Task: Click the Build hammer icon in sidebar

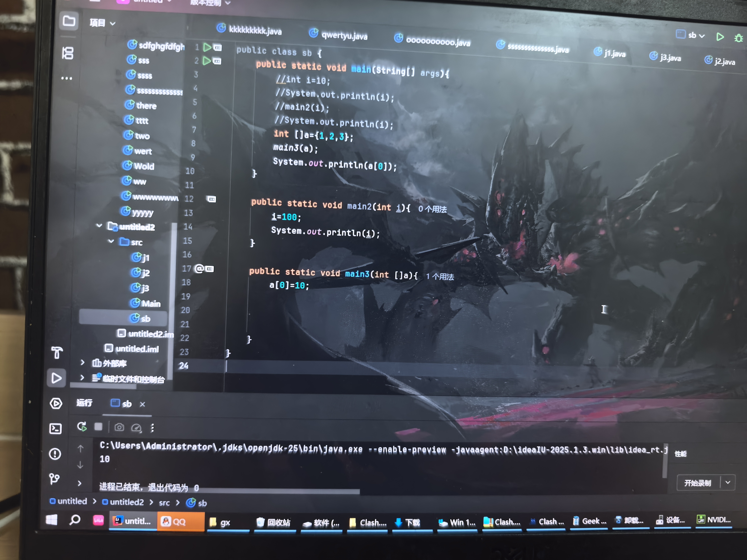Action: coord(57,352)
